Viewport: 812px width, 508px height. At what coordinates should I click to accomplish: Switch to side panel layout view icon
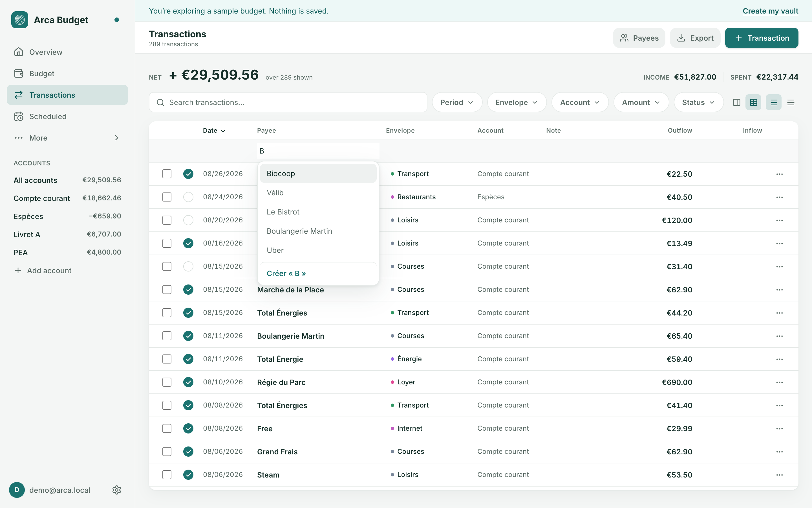[736, 102]
